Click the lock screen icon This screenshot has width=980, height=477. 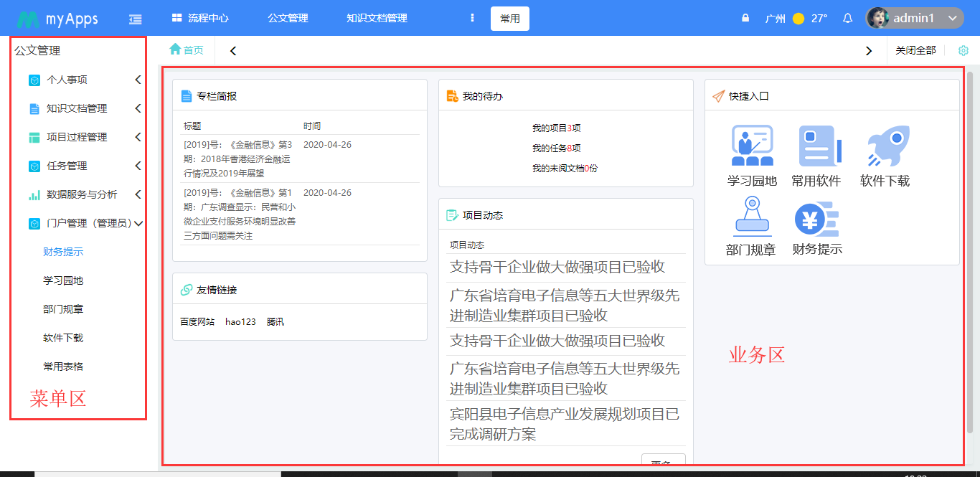click(x=745, y=19)
